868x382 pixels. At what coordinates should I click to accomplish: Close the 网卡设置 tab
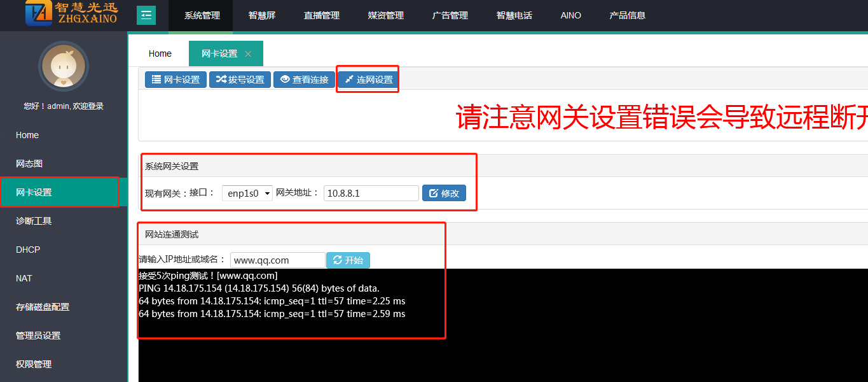click(x=248, y=54)
